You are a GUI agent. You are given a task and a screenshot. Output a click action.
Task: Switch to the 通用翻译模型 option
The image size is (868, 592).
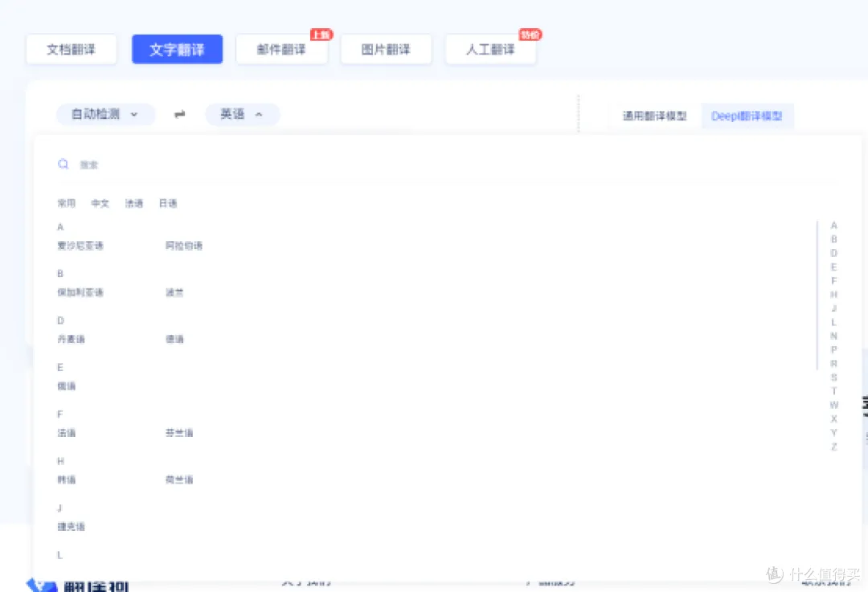653,116
